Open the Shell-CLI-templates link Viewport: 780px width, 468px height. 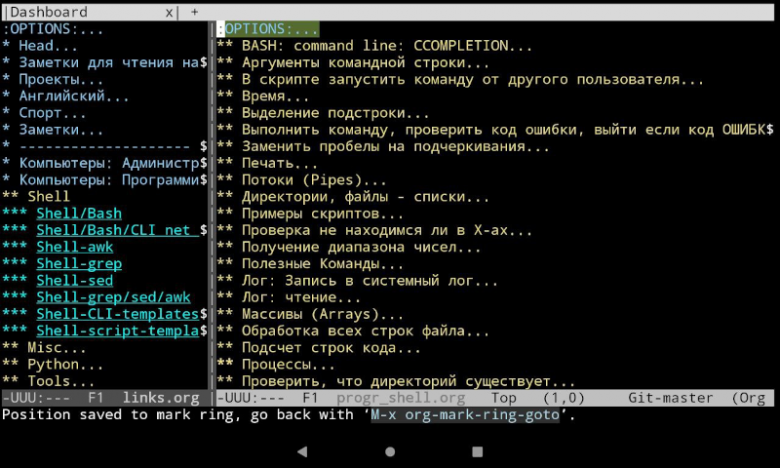click(117, 314)
